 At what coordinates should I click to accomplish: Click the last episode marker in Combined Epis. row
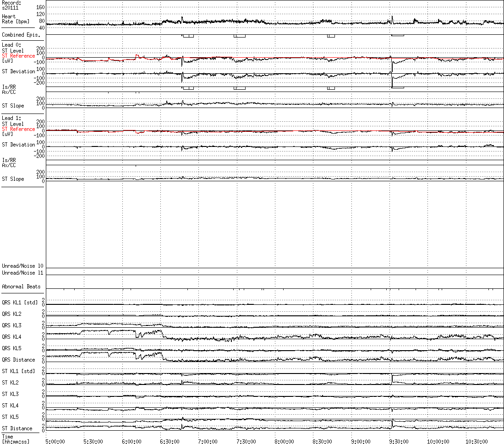[x=397, y=35]
